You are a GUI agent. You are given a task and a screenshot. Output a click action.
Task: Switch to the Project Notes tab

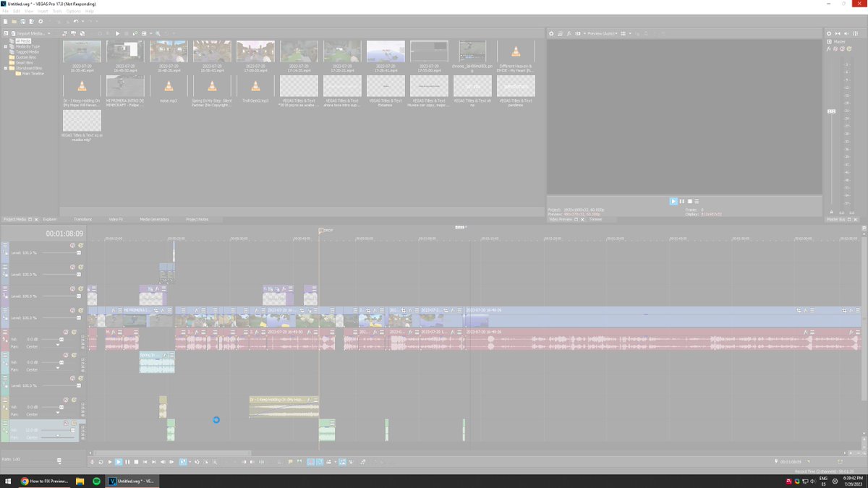[x=197, y=219]
